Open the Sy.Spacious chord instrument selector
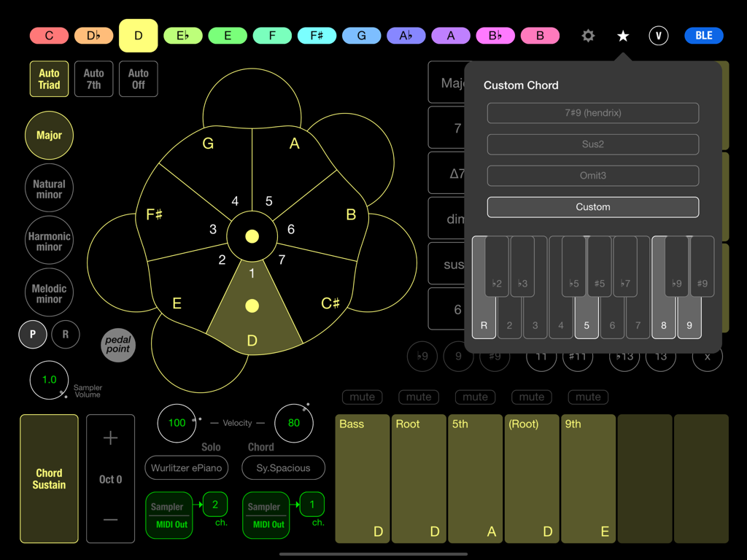 [283, 467]
